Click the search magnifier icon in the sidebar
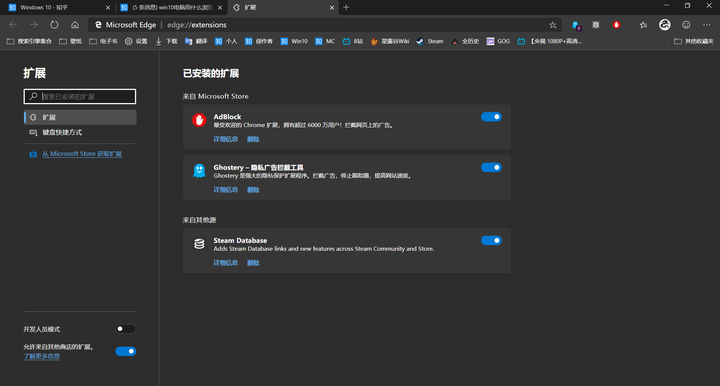720x386 pixels. (34, 96)
